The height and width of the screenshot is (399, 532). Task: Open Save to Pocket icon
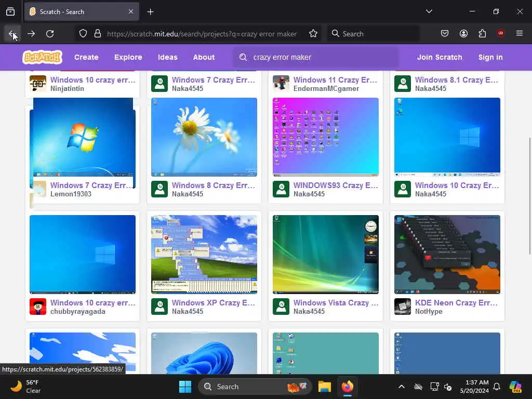pos(445,33)
